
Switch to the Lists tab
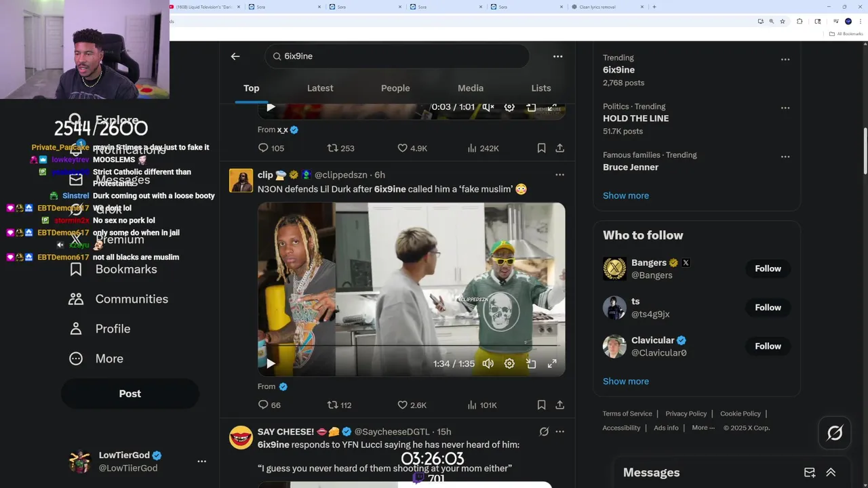coord(541,88)
